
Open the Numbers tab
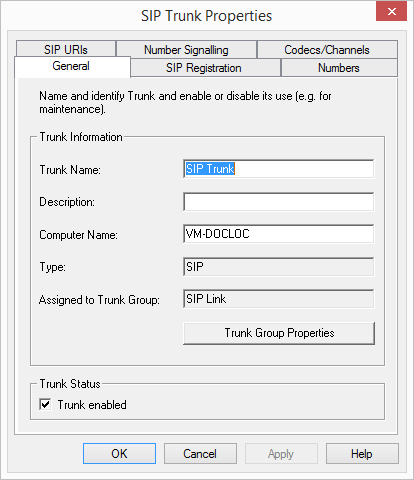[339, 68]
